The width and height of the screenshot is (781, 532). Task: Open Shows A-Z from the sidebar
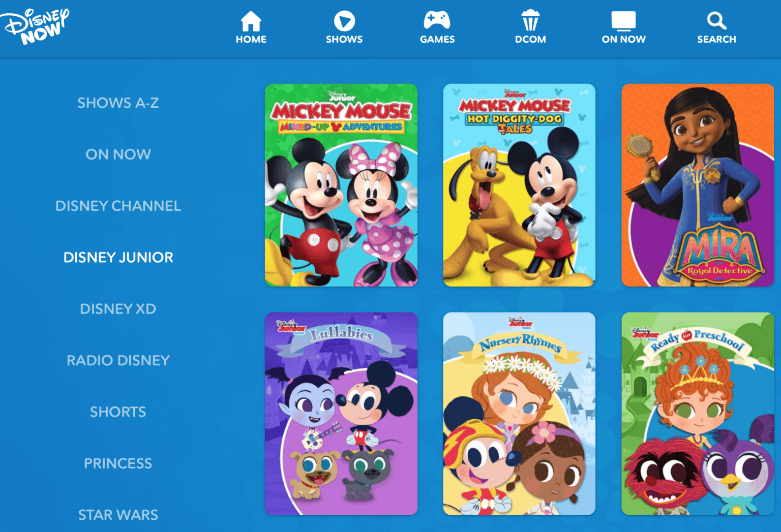118,103
